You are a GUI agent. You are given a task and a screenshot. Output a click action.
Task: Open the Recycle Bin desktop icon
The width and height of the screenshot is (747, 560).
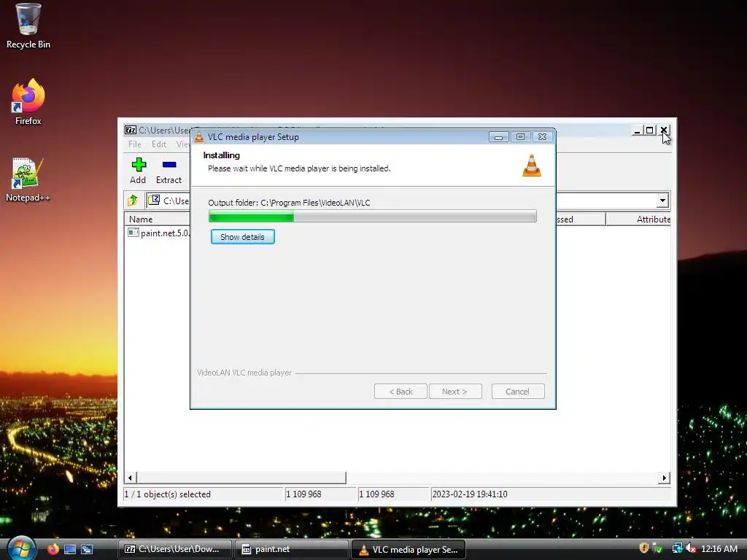point(28,26)
